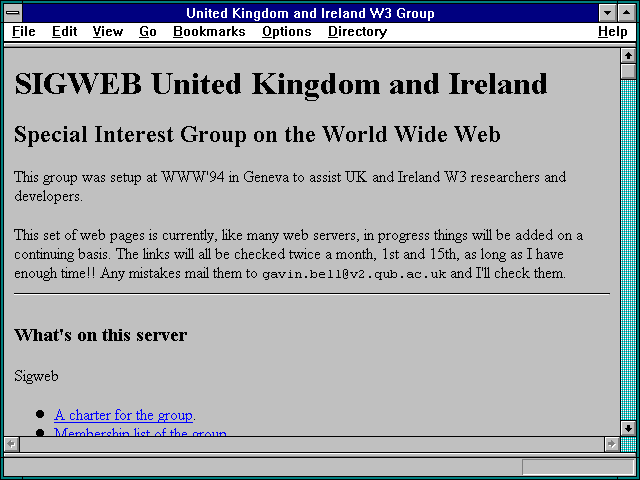
Task: Click the horizontal scrollbar left arrow
Action: pos(11,444)
